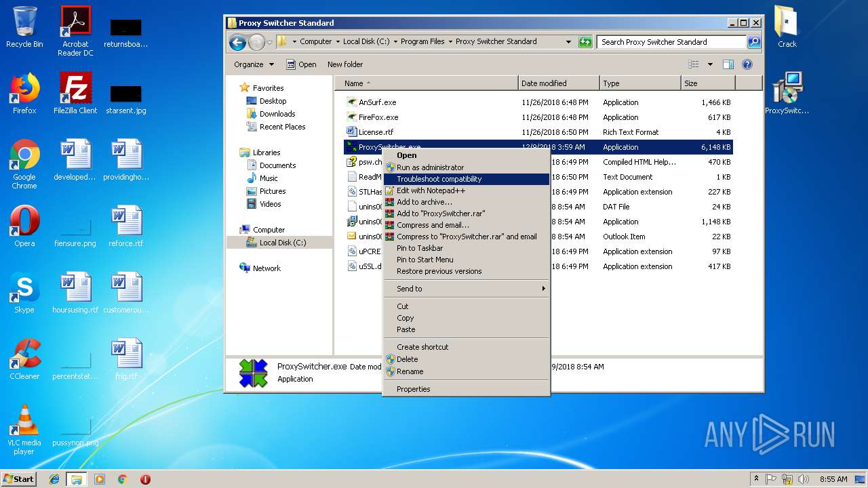Choose Copy in context menu
Screen dimensions: 868x488
tap(466, 318)
